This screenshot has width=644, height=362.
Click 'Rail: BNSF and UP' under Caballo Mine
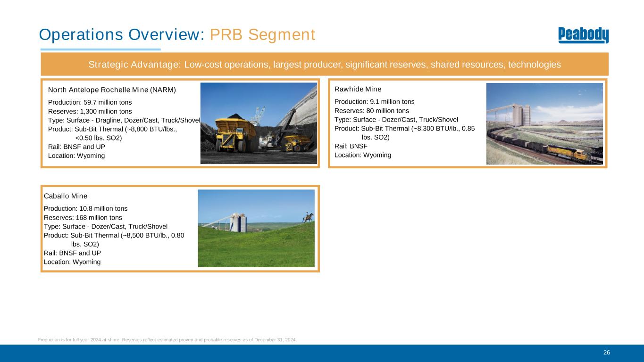click(73, 253)
